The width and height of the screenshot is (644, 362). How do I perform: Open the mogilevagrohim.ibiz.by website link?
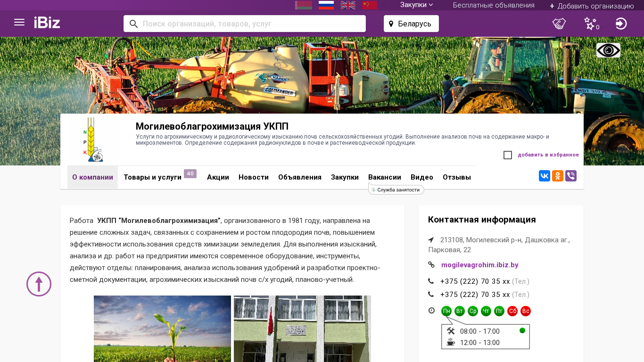click(x=480, y=265)
